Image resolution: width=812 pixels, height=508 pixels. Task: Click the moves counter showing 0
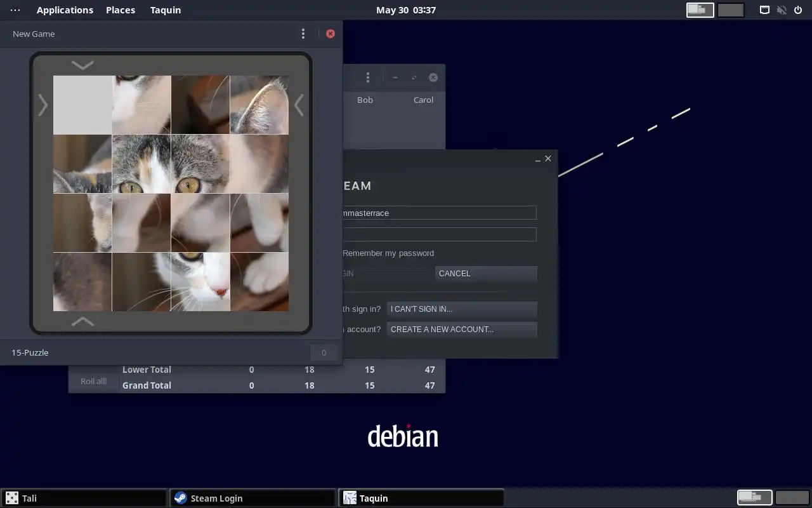click(x=324, y=352)
